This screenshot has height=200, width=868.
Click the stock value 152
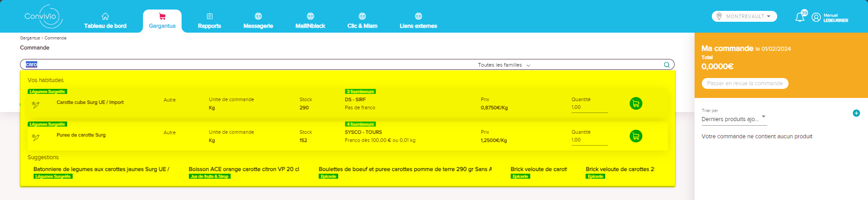coord(303,141)
